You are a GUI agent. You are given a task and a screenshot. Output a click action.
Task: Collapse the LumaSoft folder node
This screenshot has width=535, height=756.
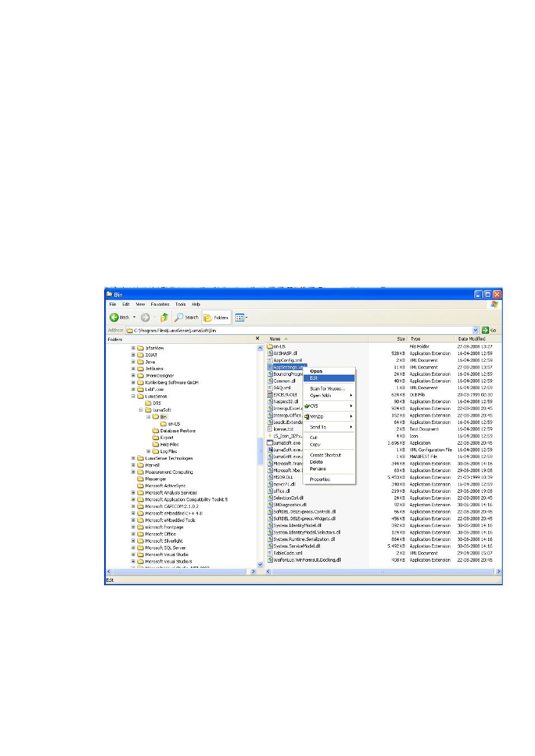141,410
